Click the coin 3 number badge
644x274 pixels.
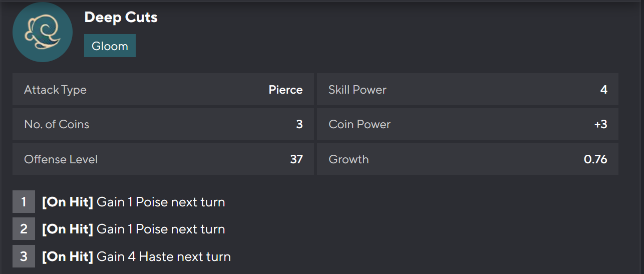point(24,256)
